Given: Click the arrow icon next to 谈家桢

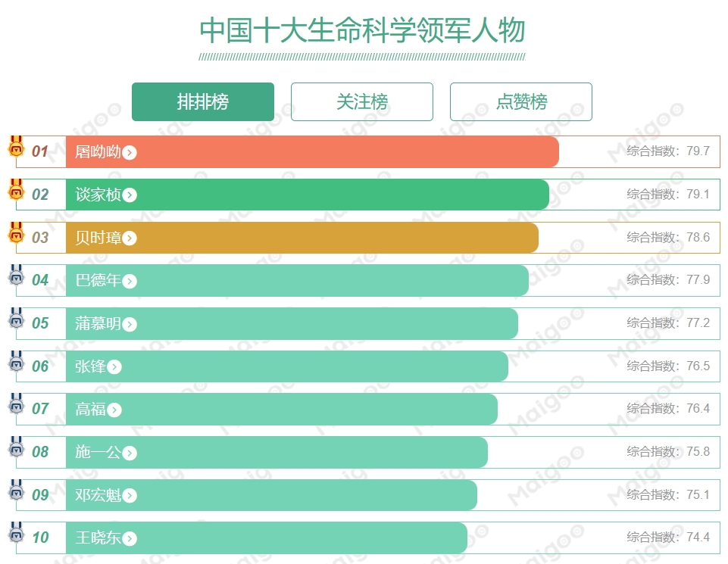Looking at the screenshot, I should click(x=130, y=195).
